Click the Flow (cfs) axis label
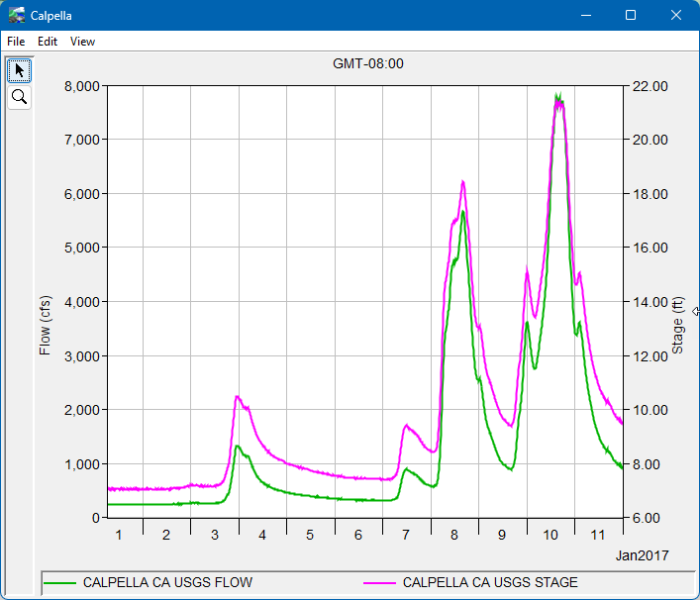The image size is (700, 600). coord(45,325)
